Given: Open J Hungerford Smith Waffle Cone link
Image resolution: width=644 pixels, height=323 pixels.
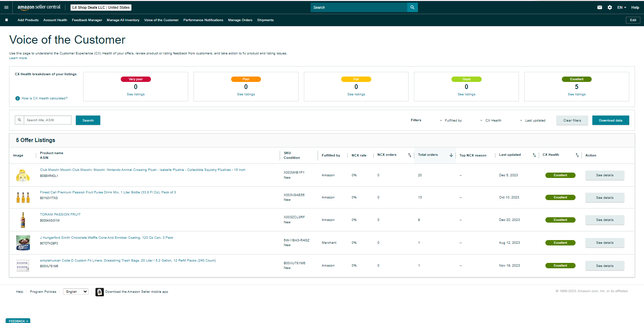Looking at the screenshot, I should 107,238.
